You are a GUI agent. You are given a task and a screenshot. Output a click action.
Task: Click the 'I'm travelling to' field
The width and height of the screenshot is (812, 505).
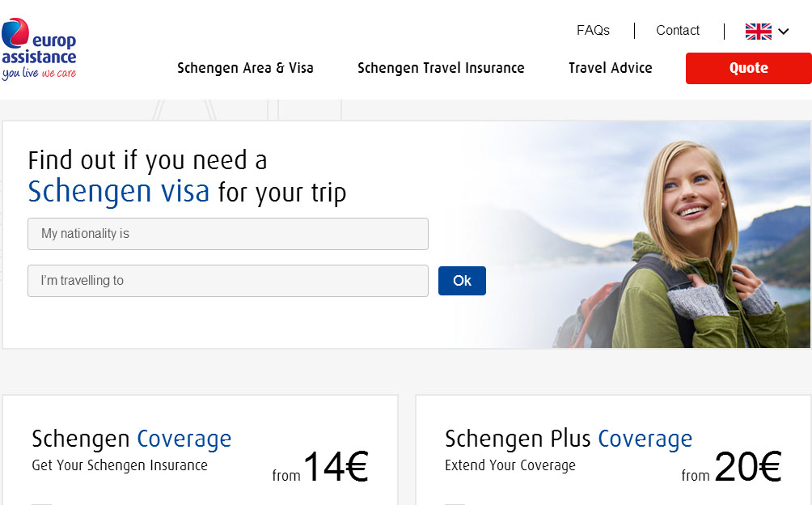pyautogui.click(x=227, y=281)
